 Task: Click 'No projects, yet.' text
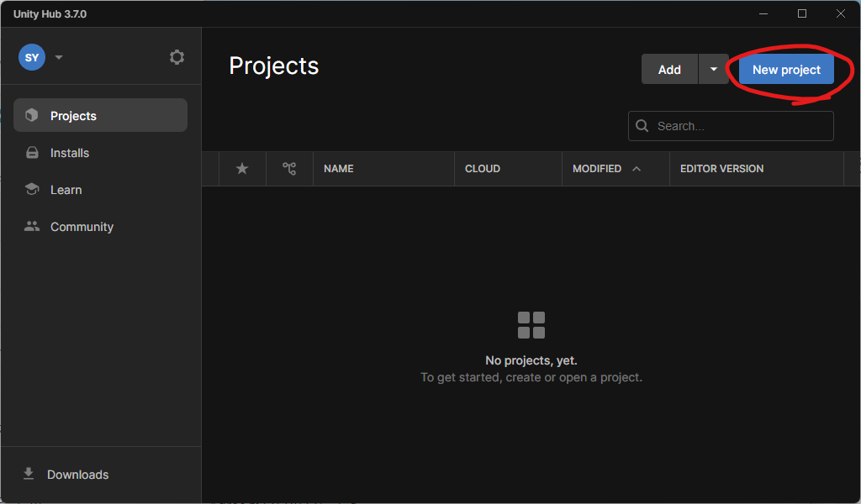(x=531, y=360)
